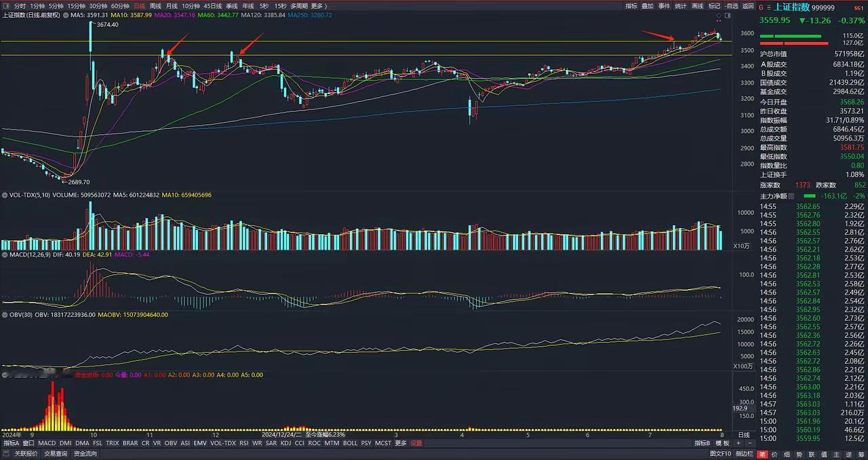The width and height of the screenshot is (868, 460).
Task: Select the 5分钟 period
Action: 56,5
